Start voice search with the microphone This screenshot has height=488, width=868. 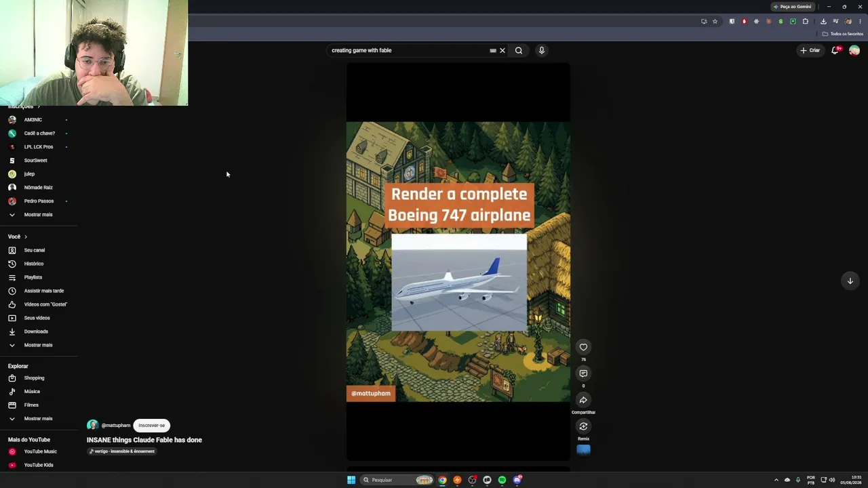pyautogui.click(x=542, y=50)
